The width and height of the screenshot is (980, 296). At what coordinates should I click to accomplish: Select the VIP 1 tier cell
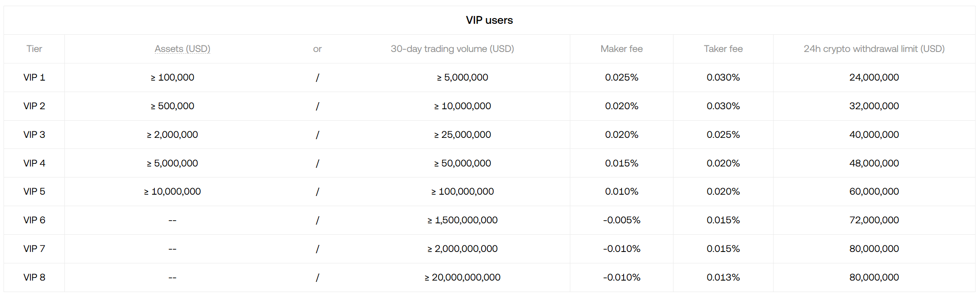34,78
